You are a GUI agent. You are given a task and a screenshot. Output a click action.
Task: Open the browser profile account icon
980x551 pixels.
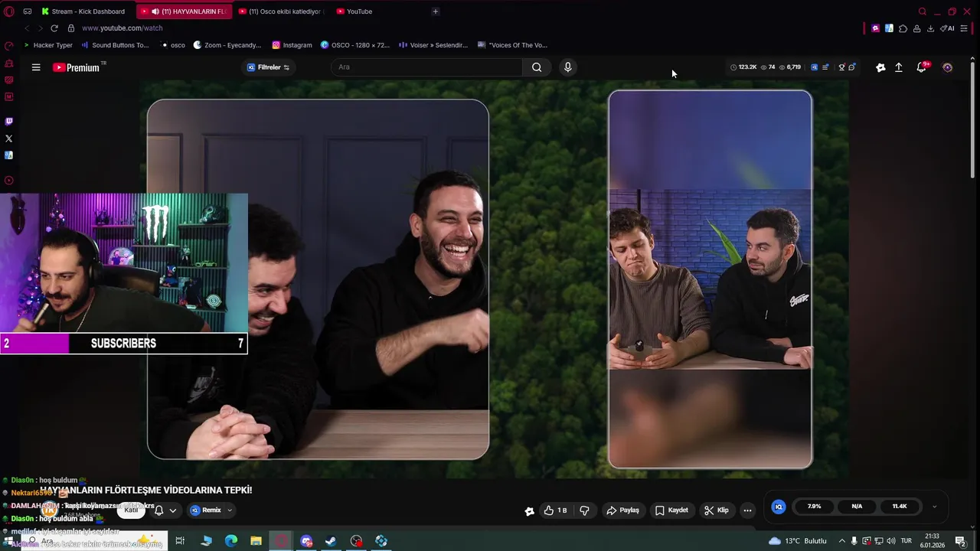pyautogui.click(x=916, y=28)
